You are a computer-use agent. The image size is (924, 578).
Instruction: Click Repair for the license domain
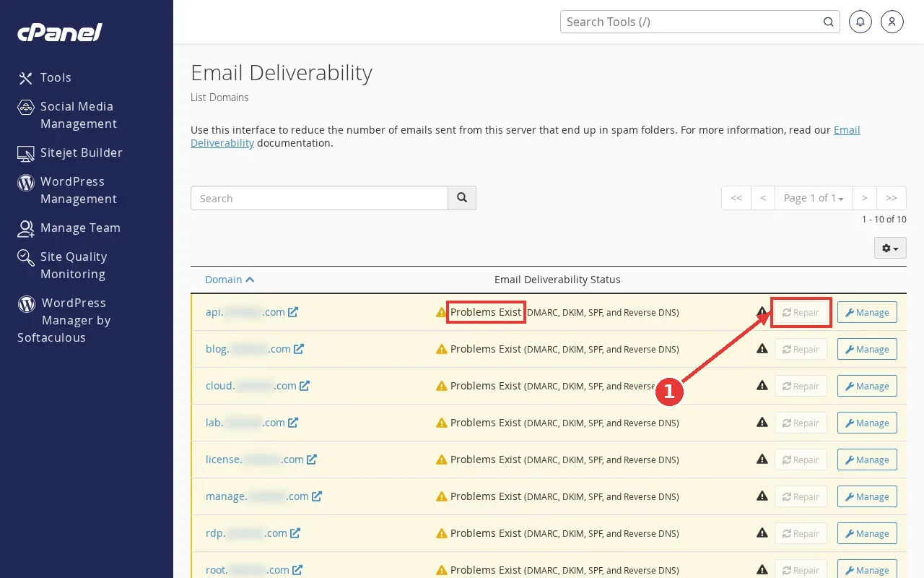(801, 460)
